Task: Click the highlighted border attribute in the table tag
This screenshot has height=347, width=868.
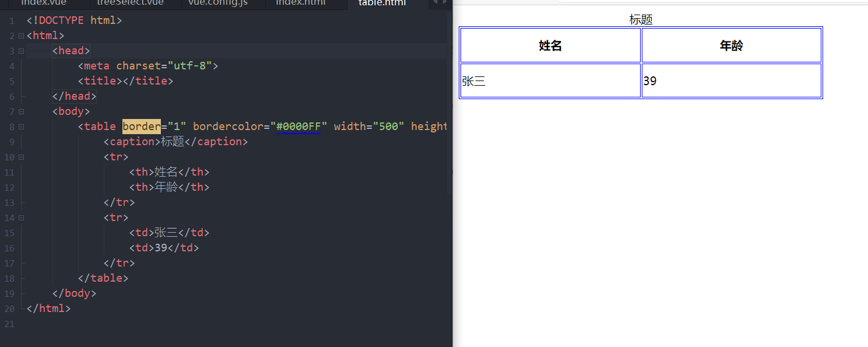Action: tap(141, 127)
